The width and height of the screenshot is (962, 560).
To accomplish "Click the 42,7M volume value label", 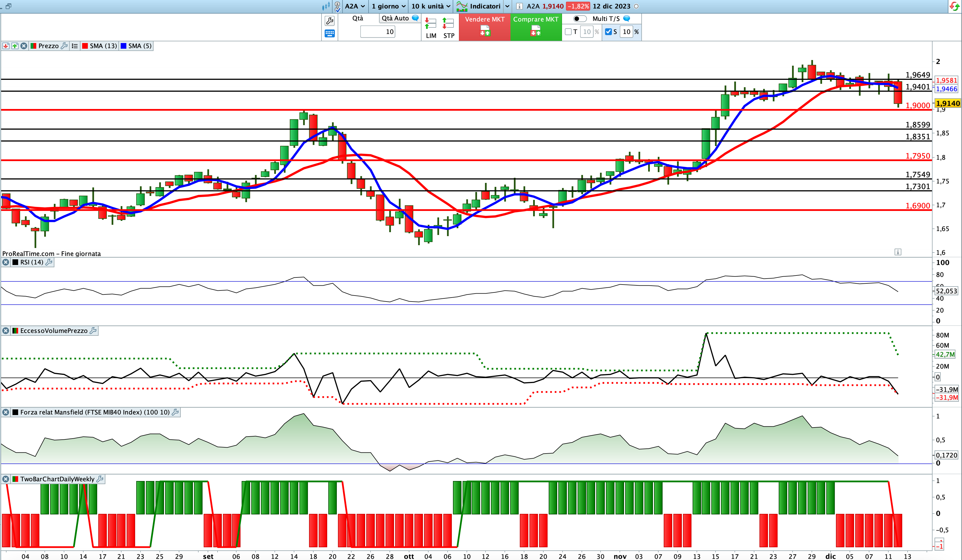I will (945, 354).
